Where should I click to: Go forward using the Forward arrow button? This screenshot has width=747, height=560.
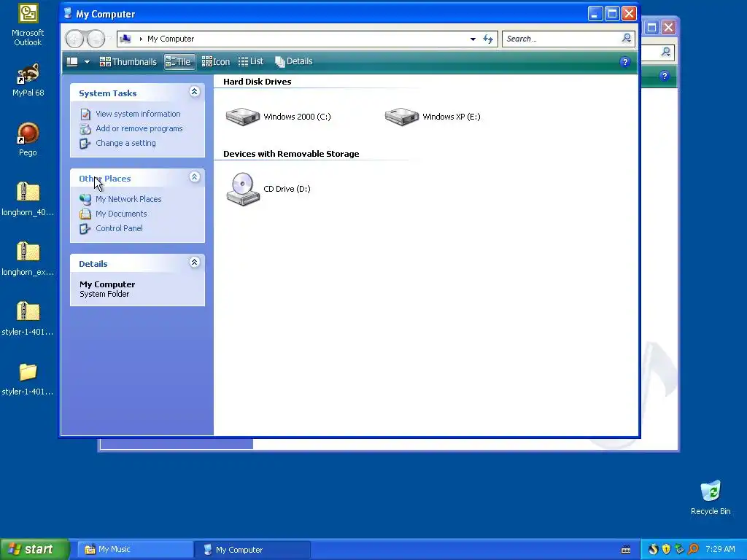tap(96, 39)
